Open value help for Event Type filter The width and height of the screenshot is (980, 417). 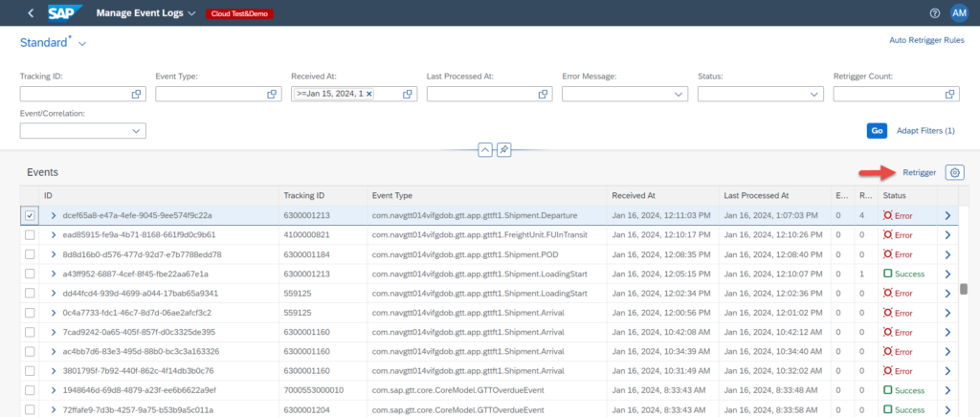click(x=272, y=94)
